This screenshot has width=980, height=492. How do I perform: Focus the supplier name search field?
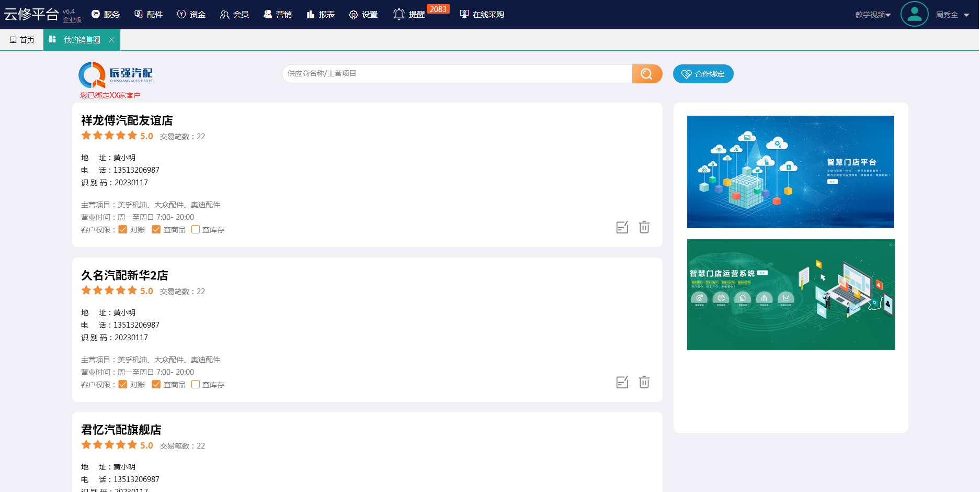coord(457,74)
